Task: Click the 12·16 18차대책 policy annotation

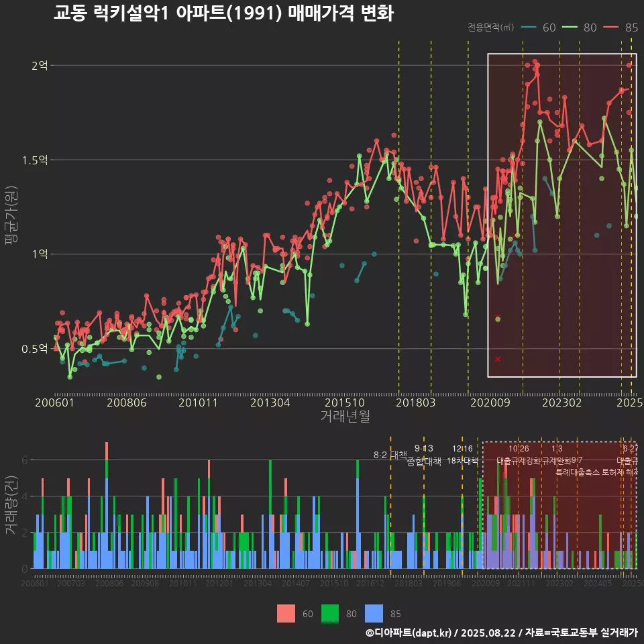Action: click(x=462, y=454)
